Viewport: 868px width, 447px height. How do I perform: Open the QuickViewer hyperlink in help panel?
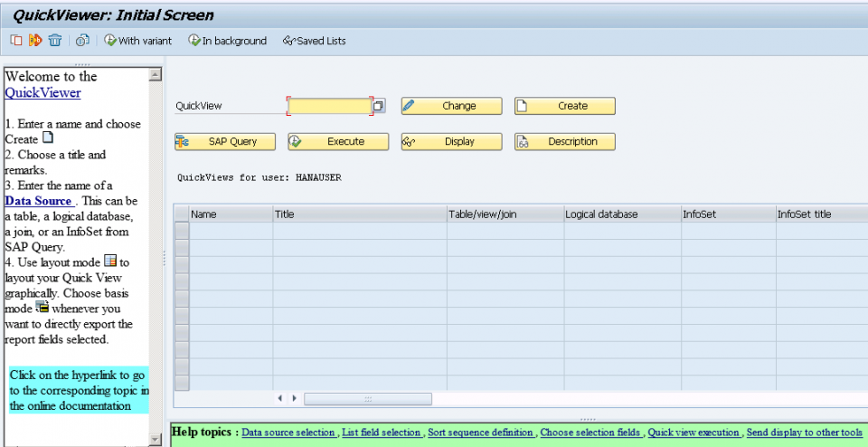pos(42,92)
